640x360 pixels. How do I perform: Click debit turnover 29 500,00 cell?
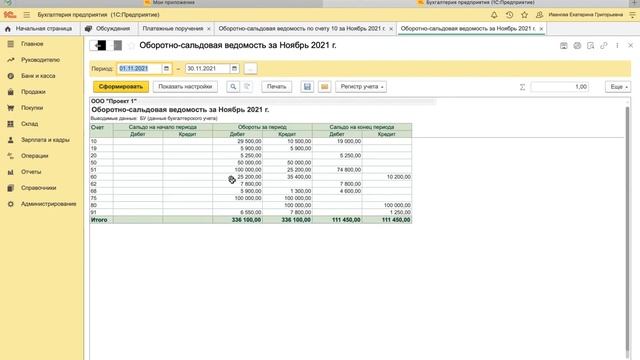point(238,141)
